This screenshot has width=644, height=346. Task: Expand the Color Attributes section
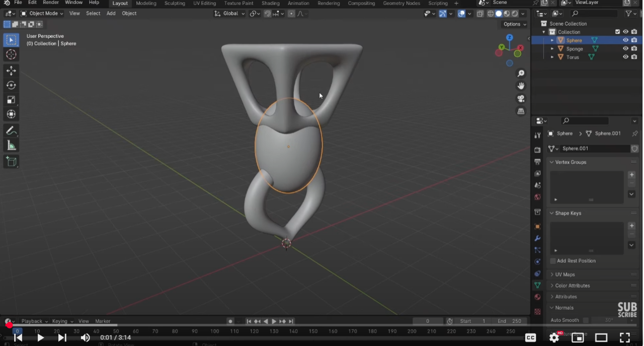(x=572, y=286)
